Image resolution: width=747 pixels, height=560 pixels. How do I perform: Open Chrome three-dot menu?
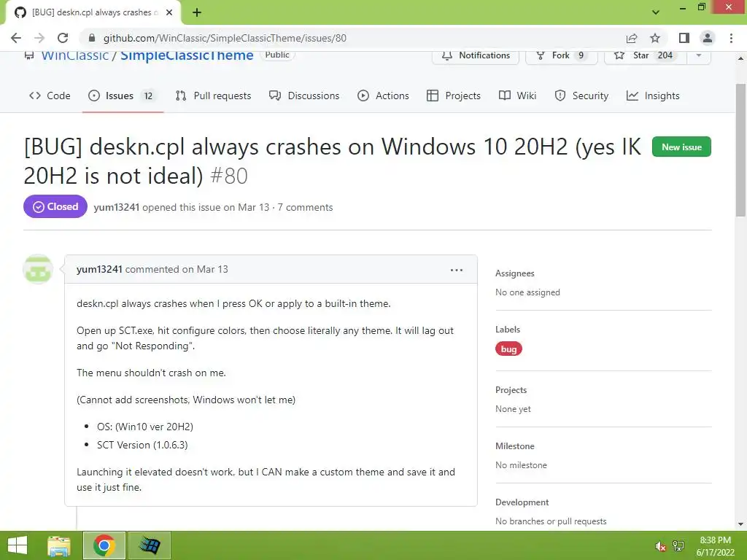[x=731, y=38]
